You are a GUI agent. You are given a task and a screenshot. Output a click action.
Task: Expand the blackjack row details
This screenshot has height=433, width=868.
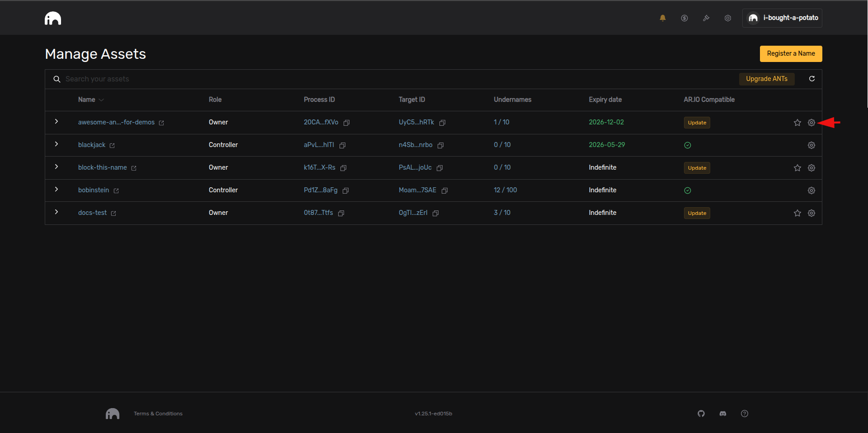click(57, 144)
